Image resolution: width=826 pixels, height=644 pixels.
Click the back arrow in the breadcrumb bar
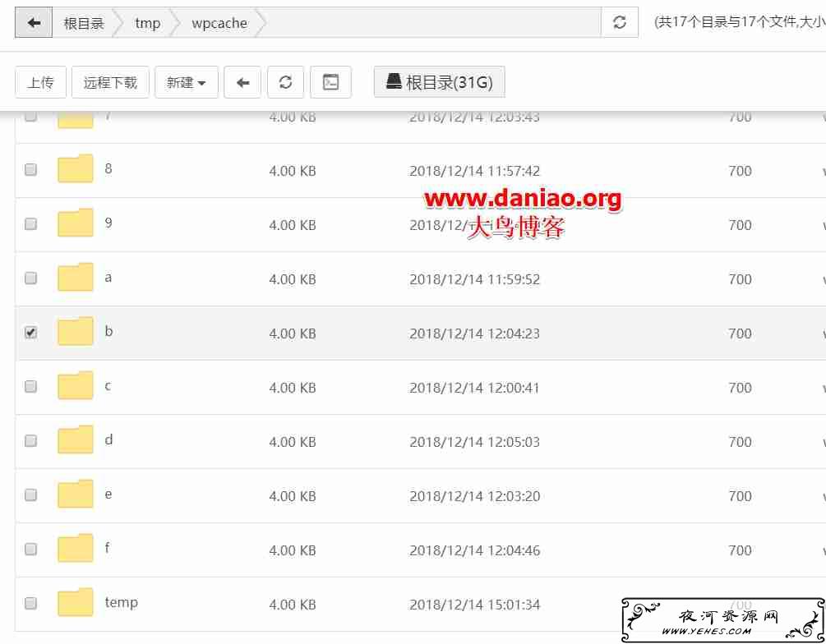click(x=34, y=23)
